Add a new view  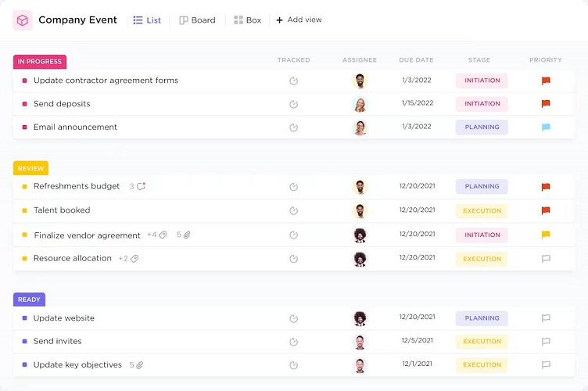coord(299,20)
